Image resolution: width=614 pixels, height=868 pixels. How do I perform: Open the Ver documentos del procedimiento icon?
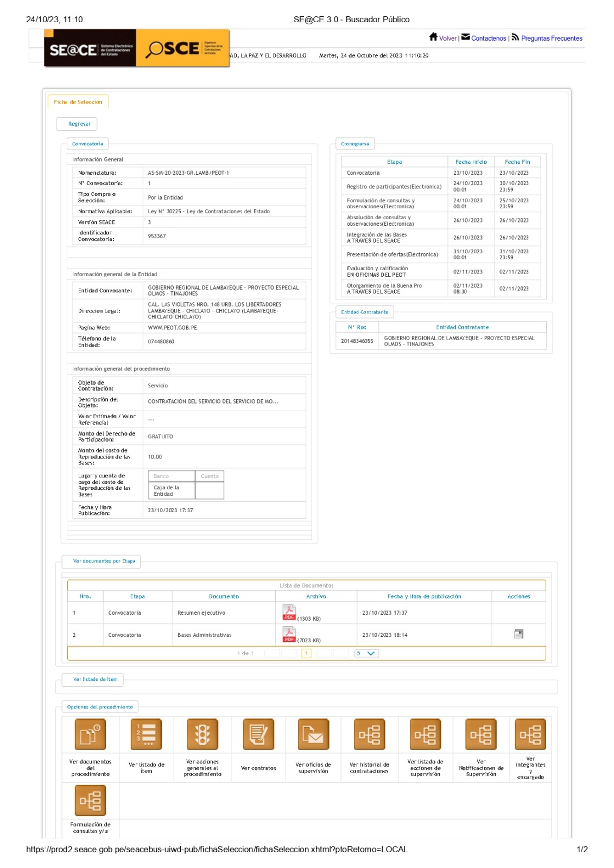coord(90,734)
